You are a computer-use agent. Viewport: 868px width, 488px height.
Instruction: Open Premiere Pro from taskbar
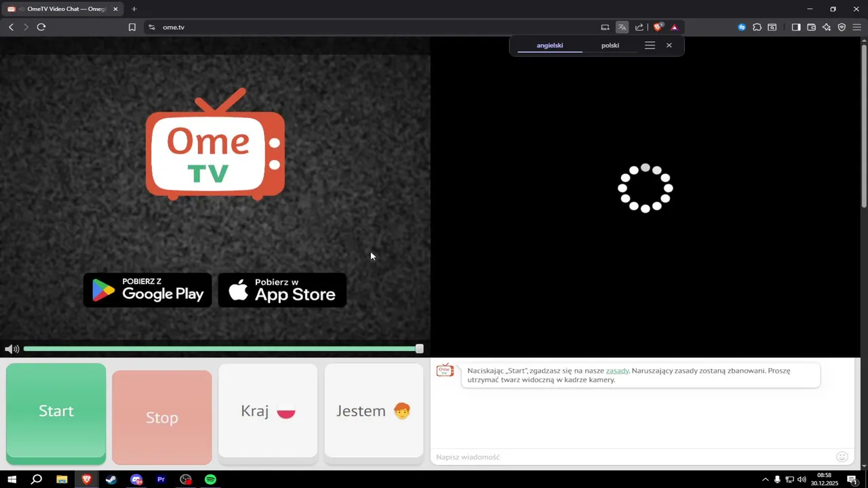coord(161,479)
